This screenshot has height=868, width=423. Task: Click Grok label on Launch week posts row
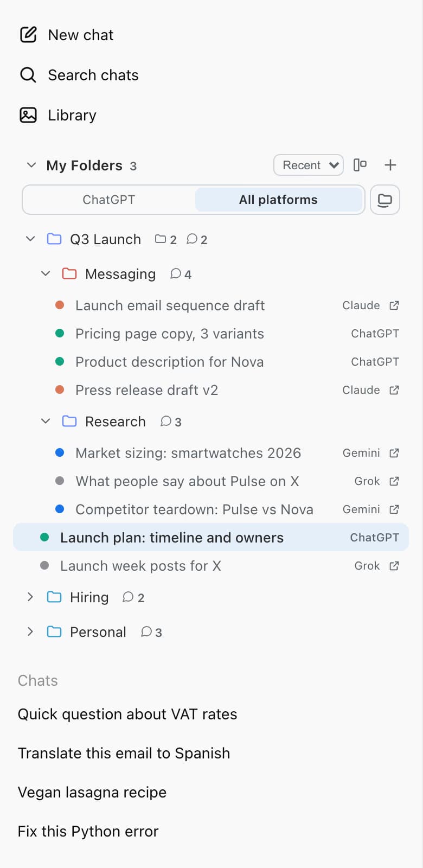(367, 566)
